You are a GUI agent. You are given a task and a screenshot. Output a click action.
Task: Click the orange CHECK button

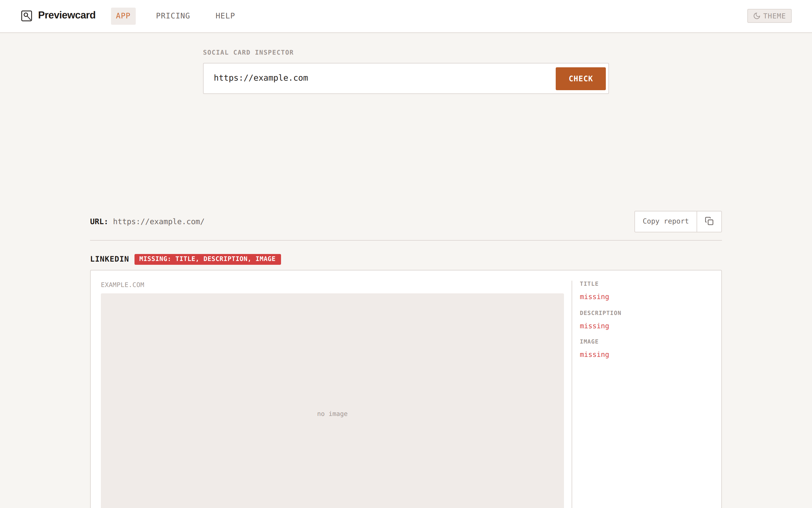pyautogui.click(x=580, y=79)
